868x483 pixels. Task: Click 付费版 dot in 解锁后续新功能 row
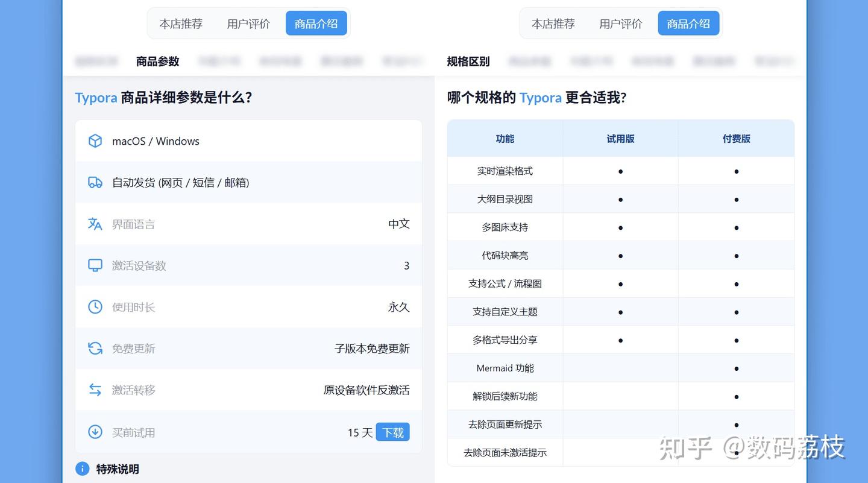coord(737,397)
